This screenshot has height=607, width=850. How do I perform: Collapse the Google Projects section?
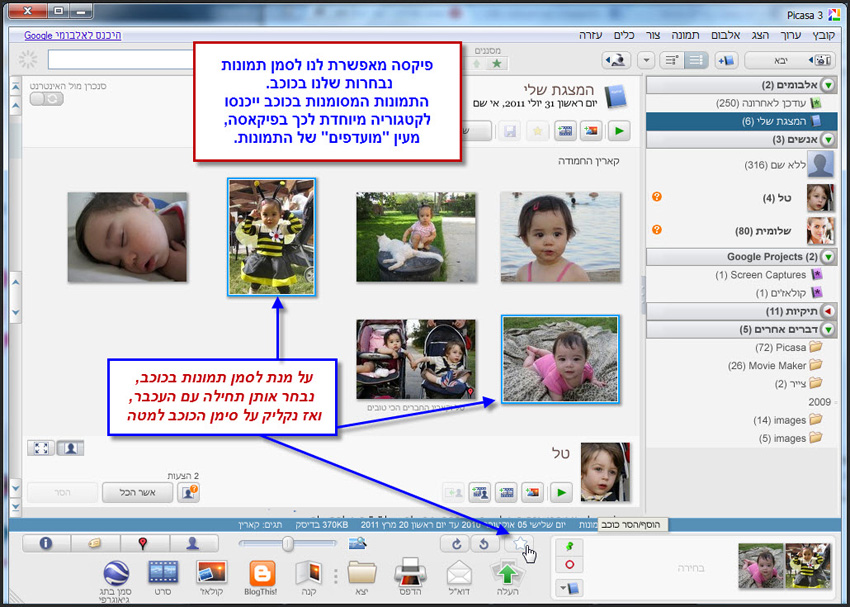coord(827,257)
